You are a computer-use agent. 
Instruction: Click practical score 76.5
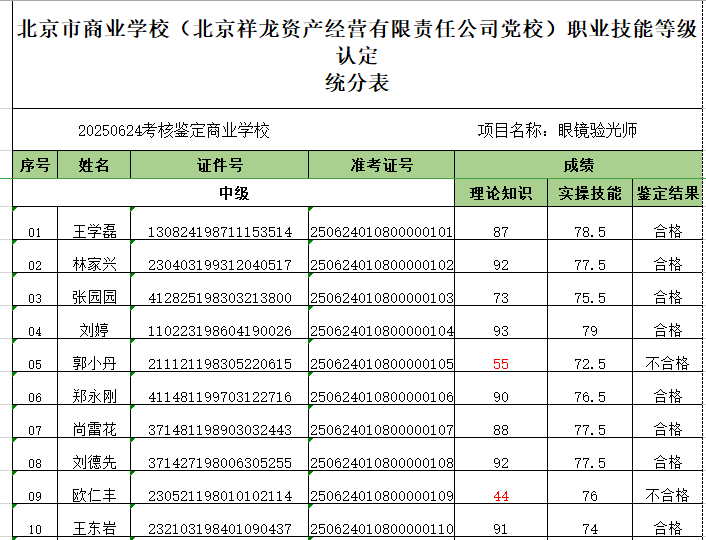[590, 397]
